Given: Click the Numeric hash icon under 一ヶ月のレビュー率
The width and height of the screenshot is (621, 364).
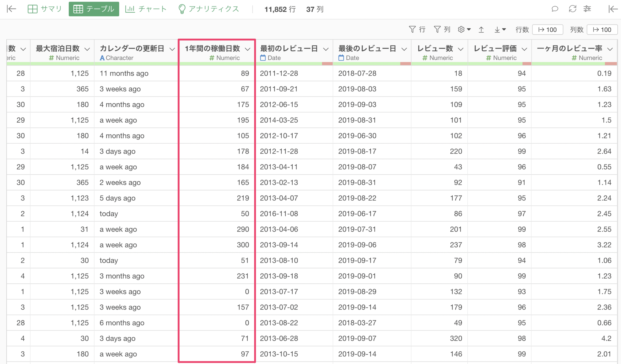Looking at the screenshot, I should [x=574, y=58].
